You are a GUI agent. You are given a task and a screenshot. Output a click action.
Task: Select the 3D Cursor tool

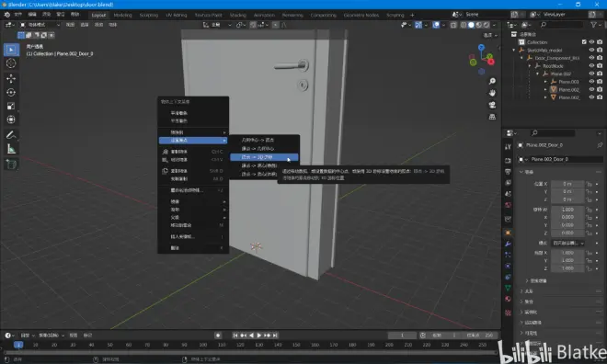(x=11, y=63)
